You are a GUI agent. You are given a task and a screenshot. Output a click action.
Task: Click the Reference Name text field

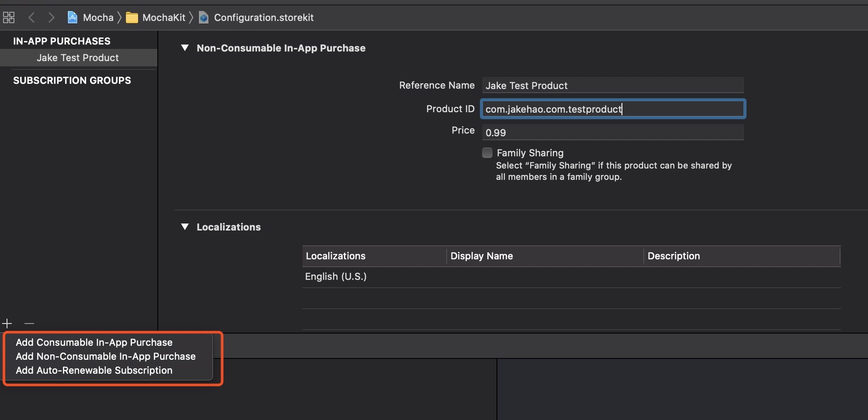click(612, 86)
